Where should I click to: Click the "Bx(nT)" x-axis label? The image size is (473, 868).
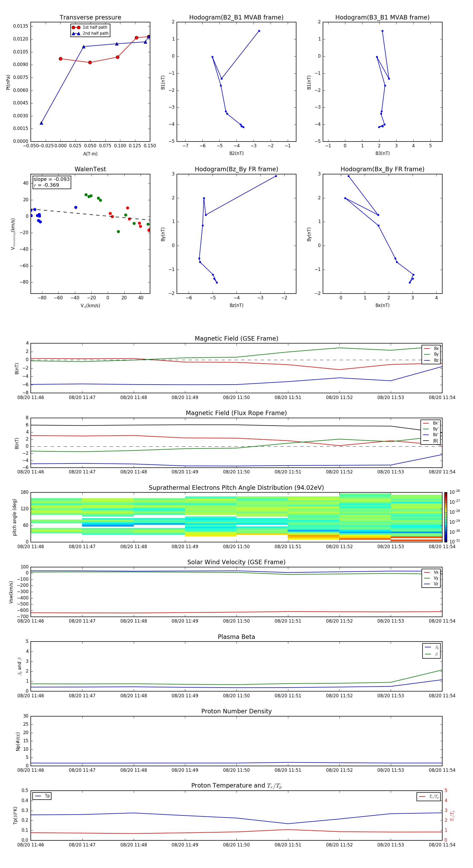point(382,305)
